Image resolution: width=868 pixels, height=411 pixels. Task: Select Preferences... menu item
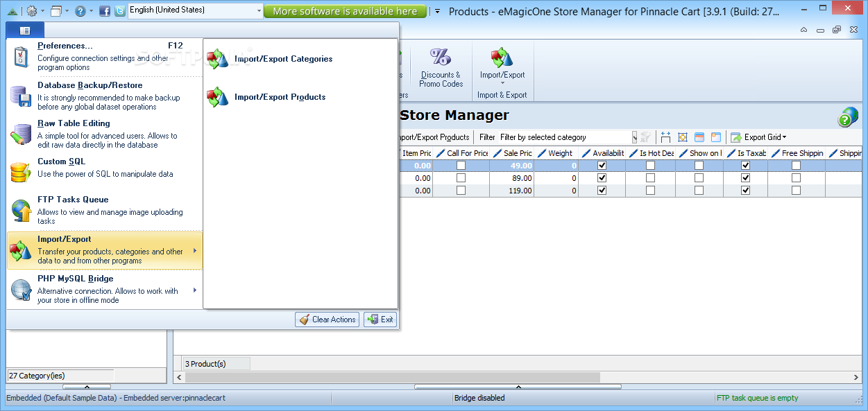[104, 57]
